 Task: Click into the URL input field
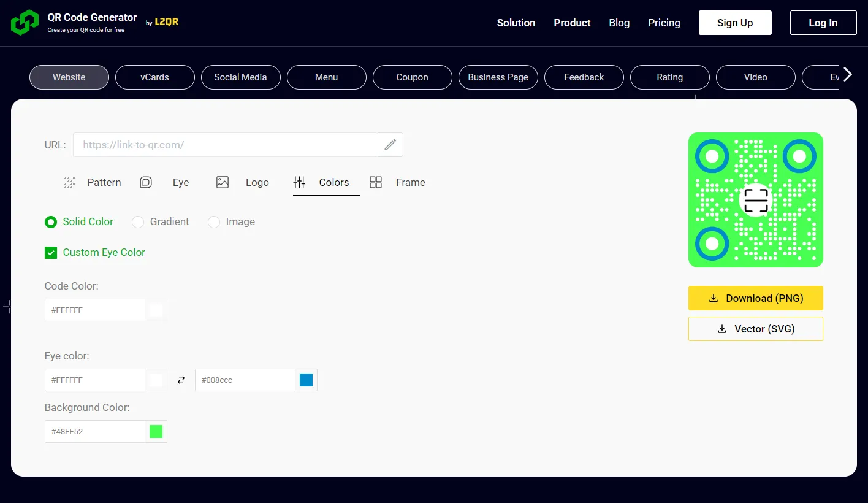pos(225,145)
